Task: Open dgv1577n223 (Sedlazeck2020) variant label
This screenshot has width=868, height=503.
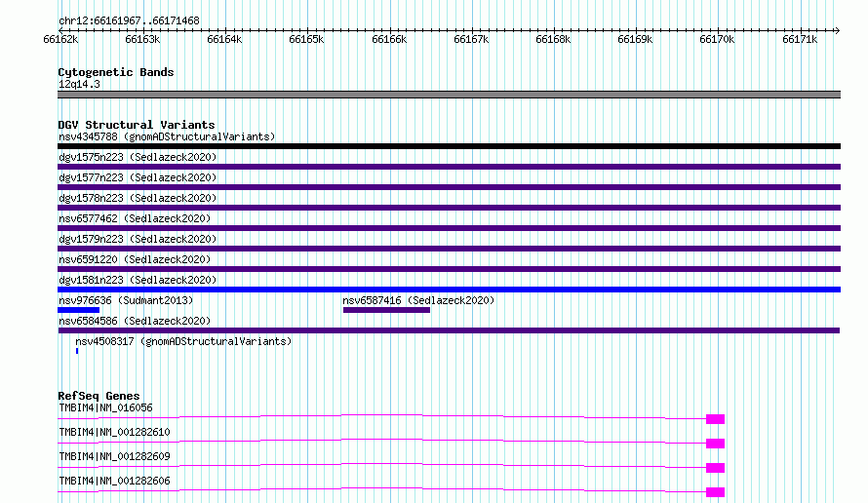Action: pyautogui.click(x=138, y=177)
